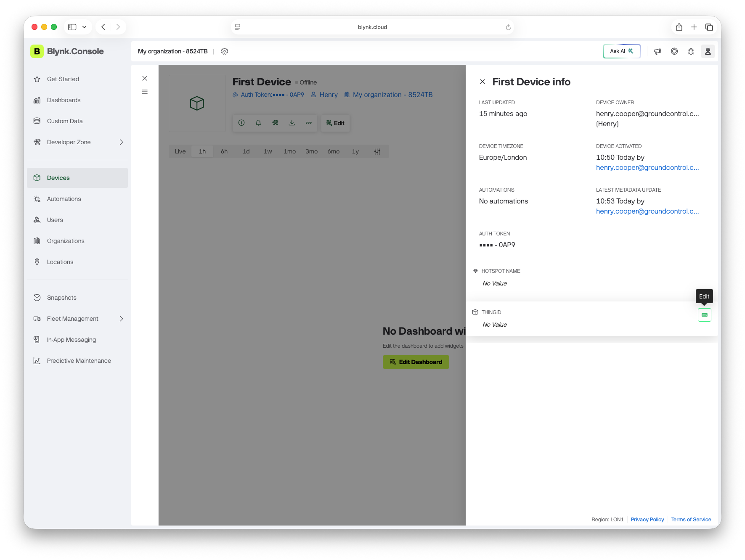
Task: Select the 1h time range tab
Action: pyautogui.click(x=202, y=151)
